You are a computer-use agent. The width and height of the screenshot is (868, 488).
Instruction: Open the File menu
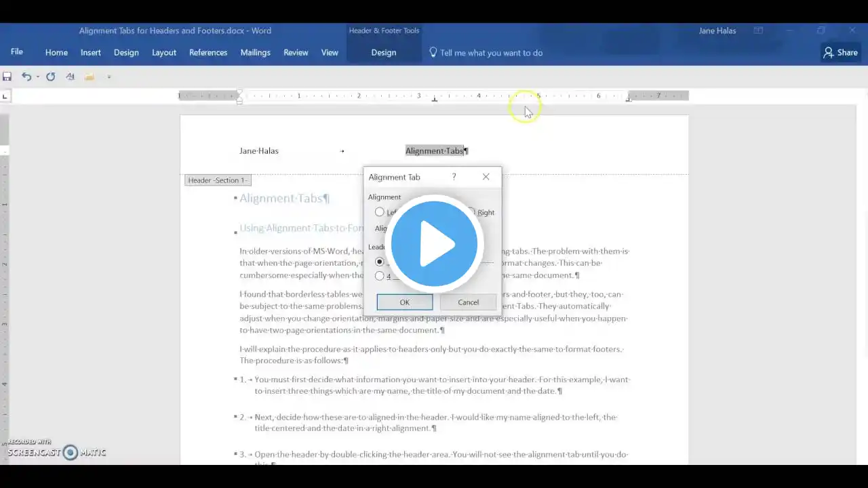(x=17, y=52)
